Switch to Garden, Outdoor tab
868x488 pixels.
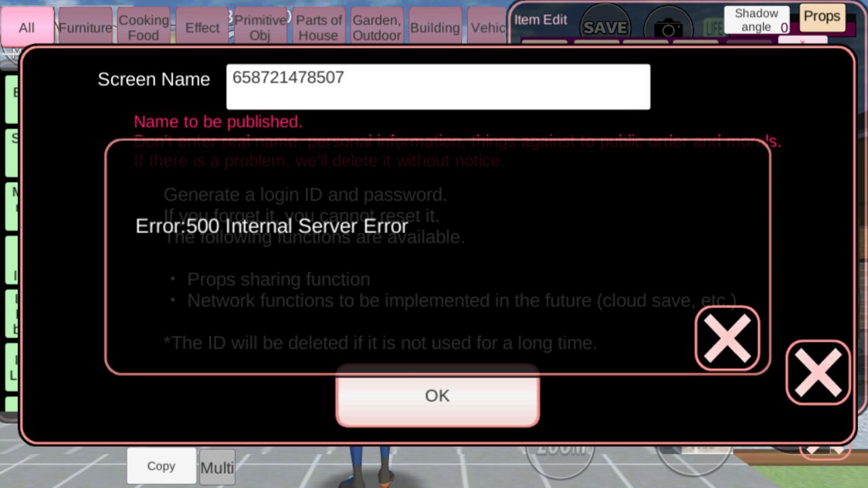click(377, 27)
